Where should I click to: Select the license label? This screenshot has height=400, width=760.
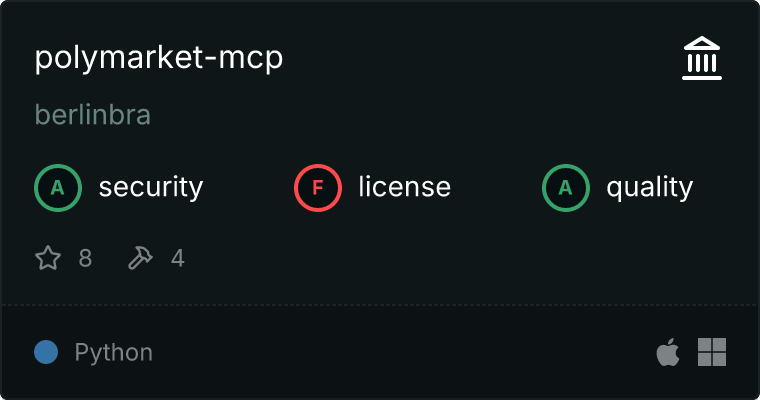[405, 187]
